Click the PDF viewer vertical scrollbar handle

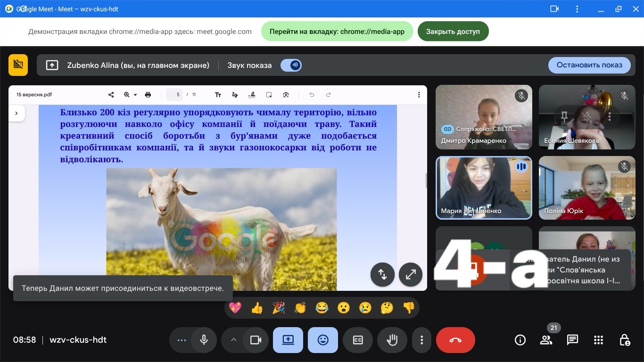pos(426,180)
